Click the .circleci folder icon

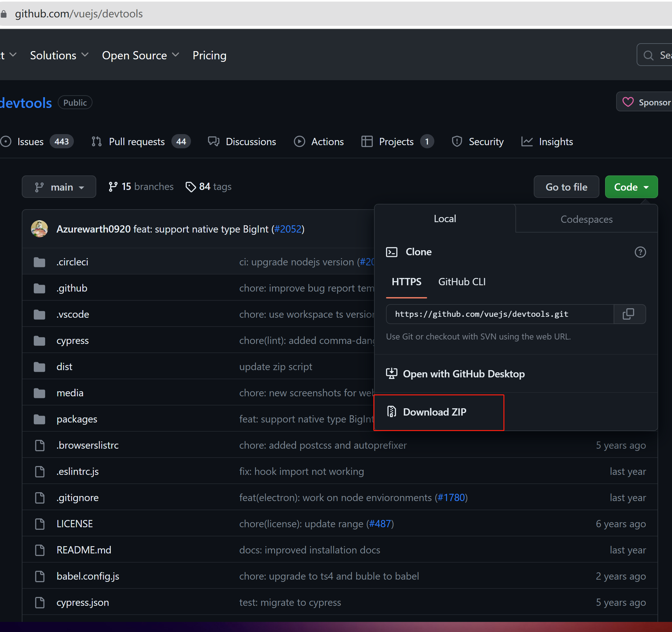[39, 262]
